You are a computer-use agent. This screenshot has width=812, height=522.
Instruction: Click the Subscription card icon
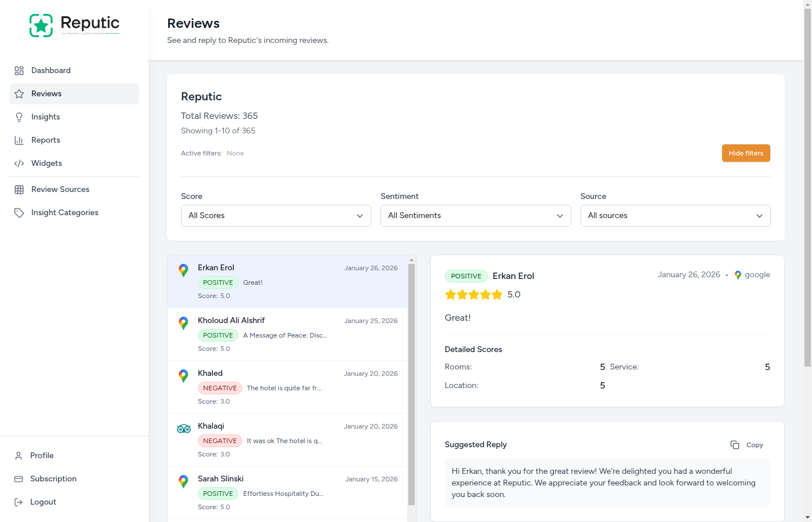point(19,478)
